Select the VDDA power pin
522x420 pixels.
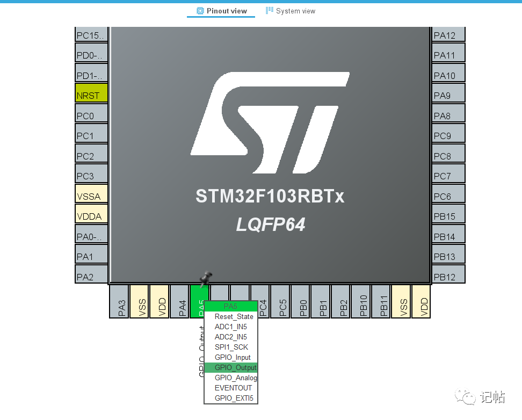(x=91, y=214)
